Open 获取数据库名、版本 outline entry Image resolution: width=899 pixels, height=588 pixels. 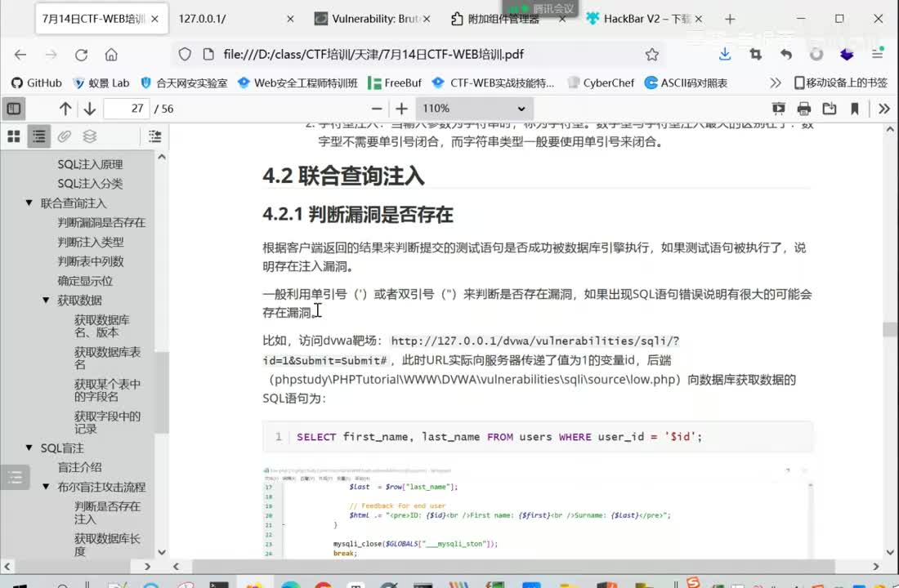click(x=102, y=326)
